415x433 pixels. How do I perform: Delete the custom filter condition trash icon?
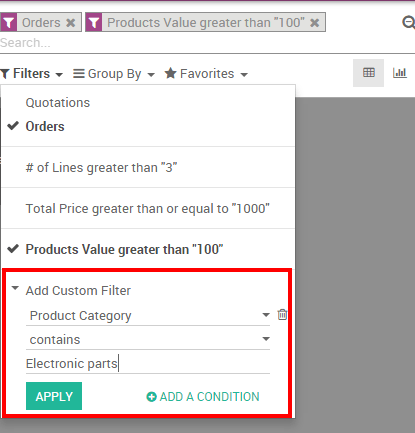tap(282, 314)
